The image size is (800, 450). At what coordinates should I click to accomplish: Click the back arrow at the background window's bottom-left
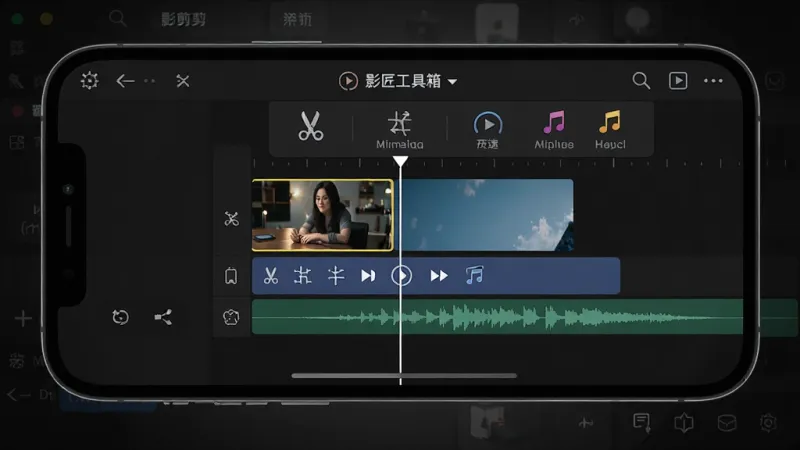(18, 394)
